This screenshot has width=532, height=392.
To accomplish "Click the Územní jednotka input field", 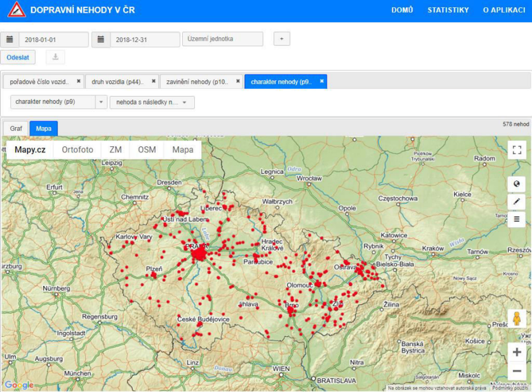I will tap(222, 39).
